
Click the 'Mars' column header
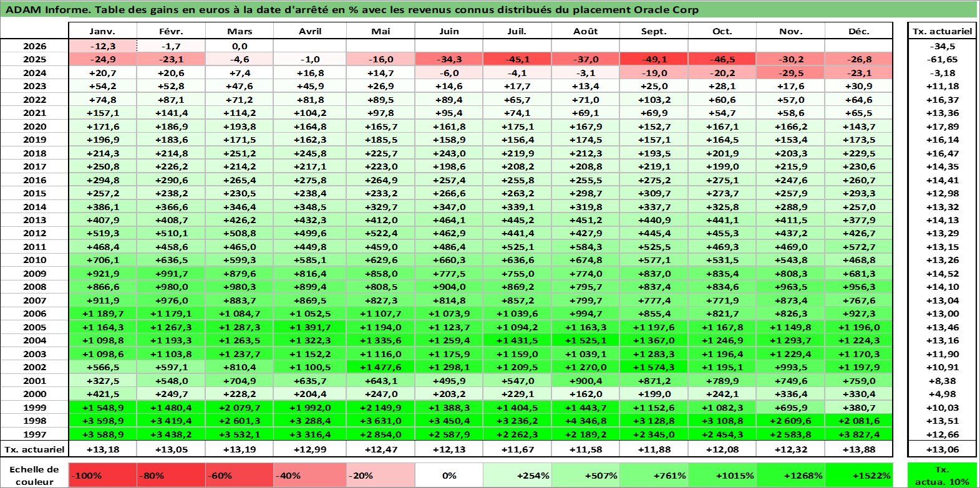[x=240, y=31]
